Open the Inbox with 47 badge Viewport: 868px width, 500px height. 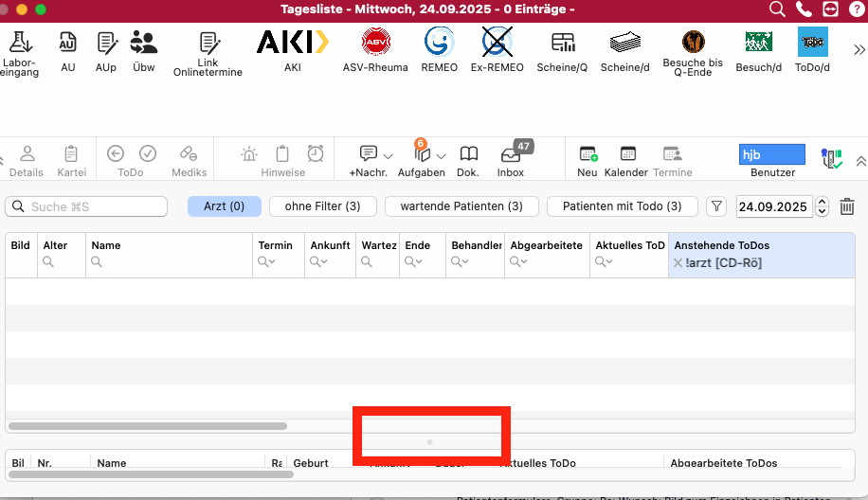pyautogui.click(x=511, y=154)
